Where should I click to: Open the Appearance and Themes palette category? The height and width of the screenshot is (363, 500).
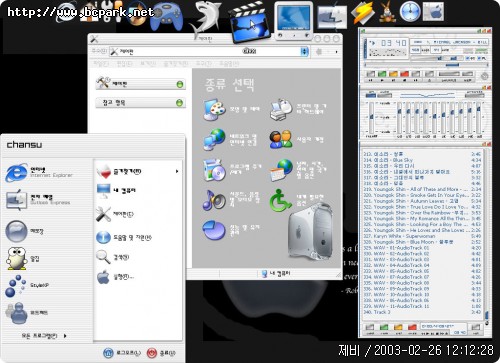point(215,109)
